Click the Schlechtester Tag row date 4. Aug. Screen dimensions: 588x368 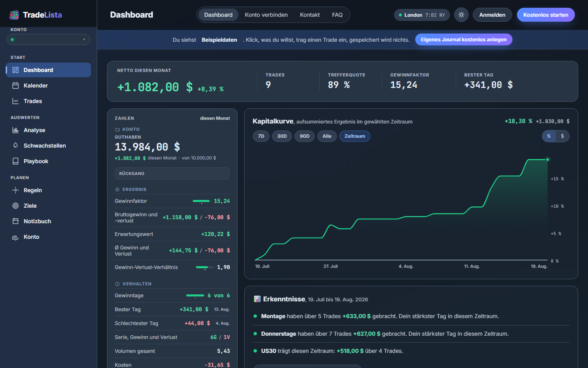[223, 323]
